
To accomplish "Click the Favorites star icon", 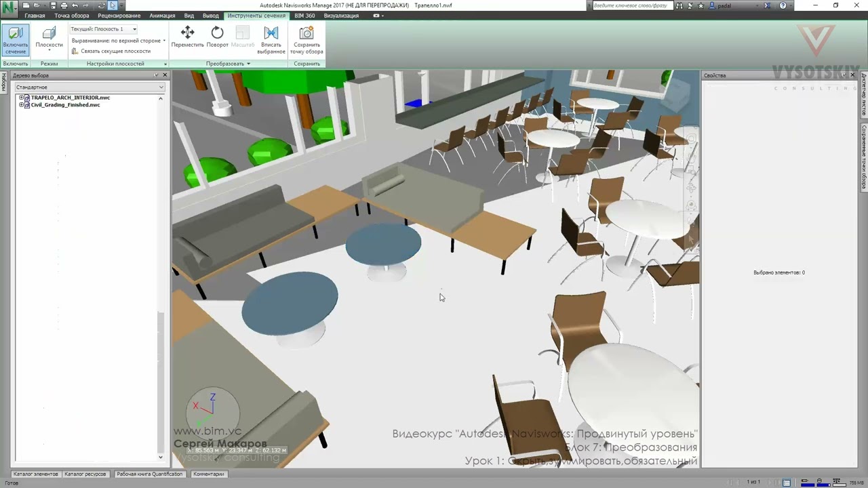I will tap(701, 5).
